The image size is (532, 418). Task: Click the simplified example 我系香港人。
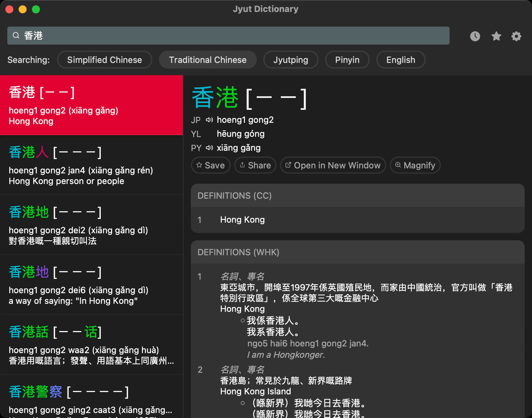(x=274, y=332)
